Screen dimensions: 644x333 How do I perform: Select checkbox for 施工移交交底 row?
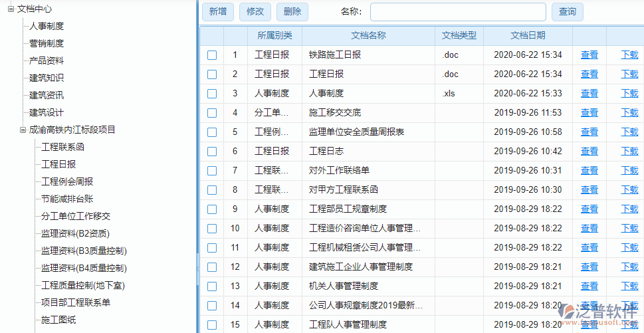[212, 113]
